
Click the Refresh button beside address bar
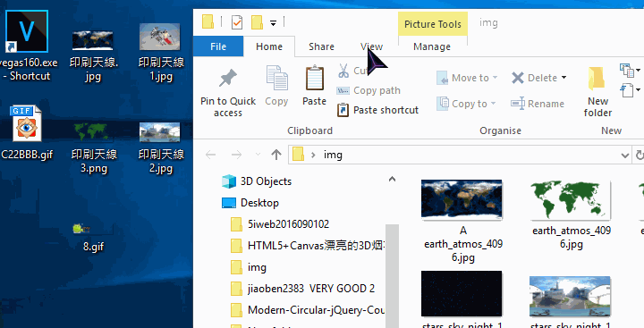pyautogui.click(x=639, y=156)
